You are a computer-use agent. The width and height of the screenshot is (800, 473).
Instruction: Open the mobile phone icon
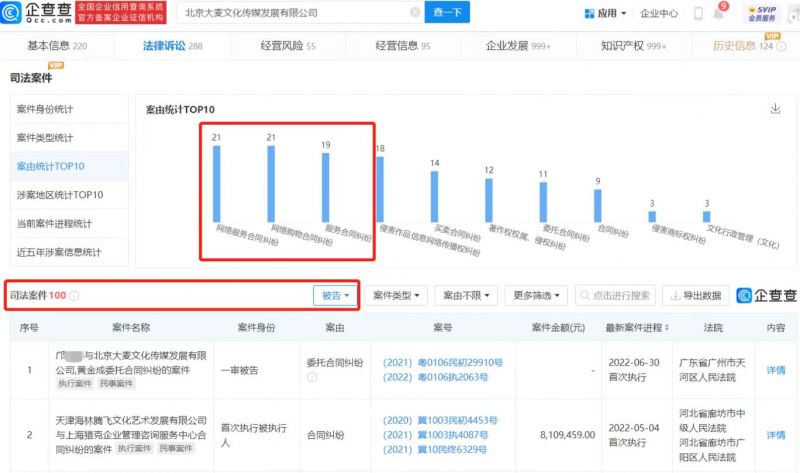tap(698, 13)
